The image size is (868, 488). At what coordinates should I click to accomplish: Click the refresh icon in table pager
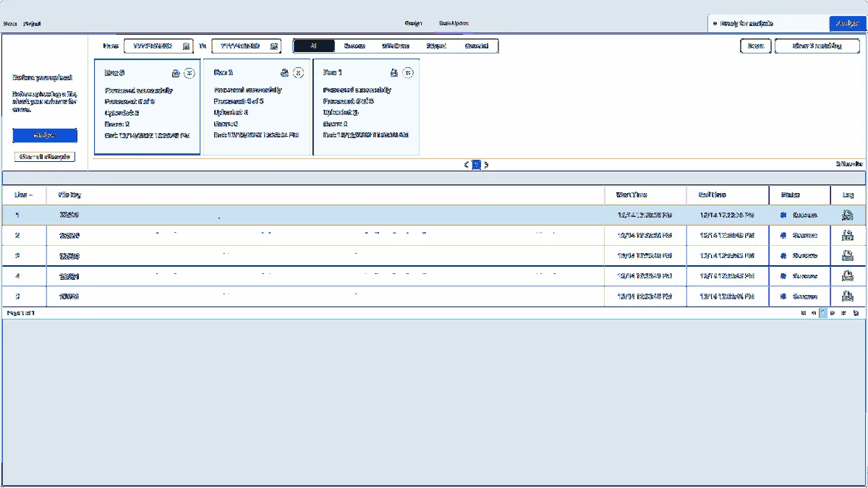[x=856, y=313]
